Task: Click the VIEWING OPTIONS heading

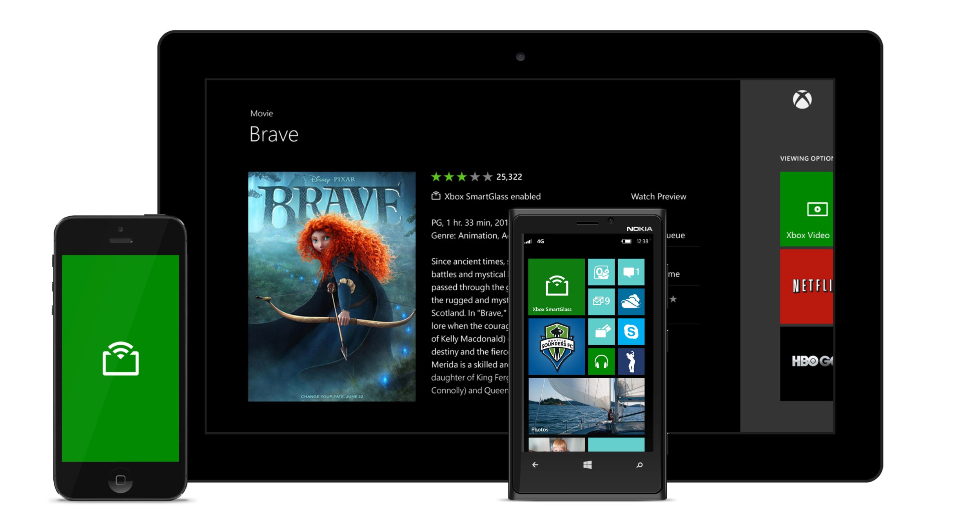Action: (x=806, y=158)
